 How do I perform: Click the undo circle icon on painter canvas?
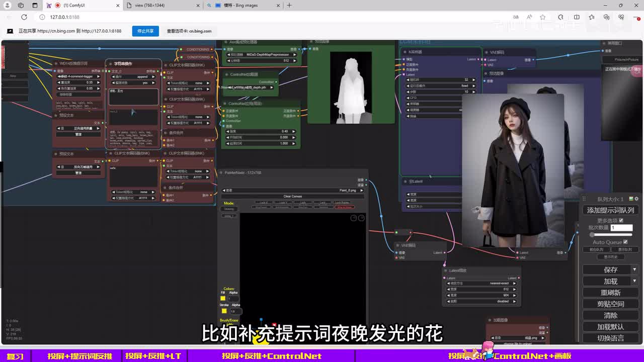pyautogui.click(x=354, y=218)
